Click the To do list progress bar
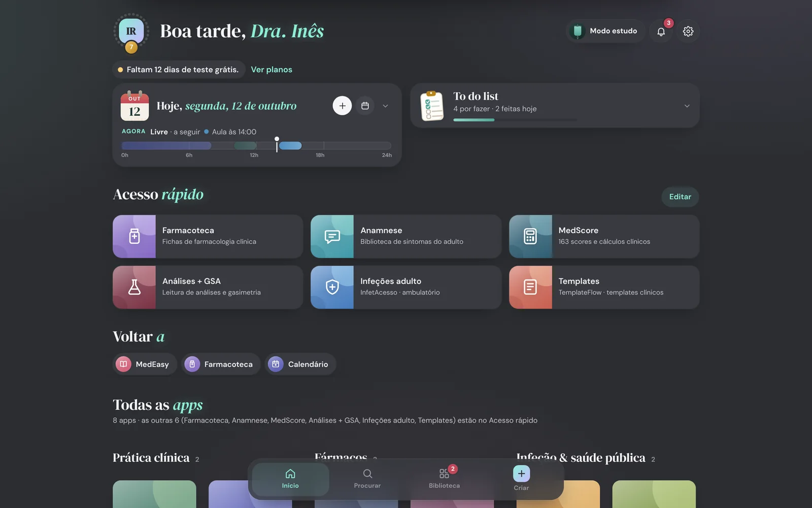The image size is (812, 508). 515,120
